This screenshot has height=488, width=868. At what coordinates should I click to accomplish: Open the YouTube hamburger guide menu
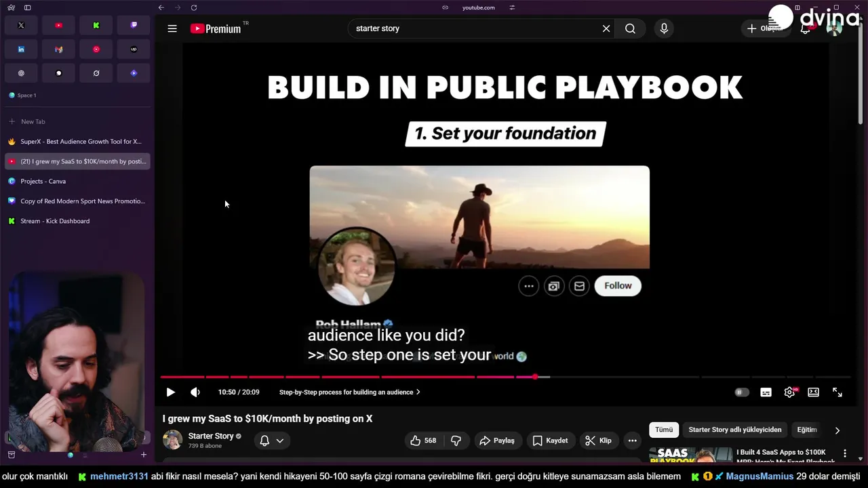[172, 28]
